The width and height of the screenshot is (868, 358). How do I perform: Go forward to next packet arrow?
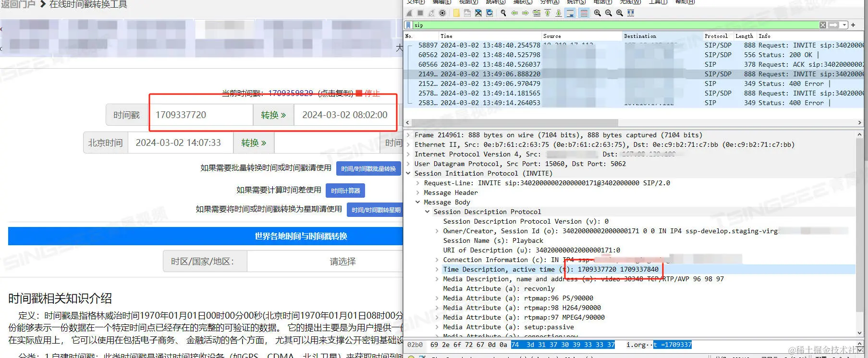point(526,13)
